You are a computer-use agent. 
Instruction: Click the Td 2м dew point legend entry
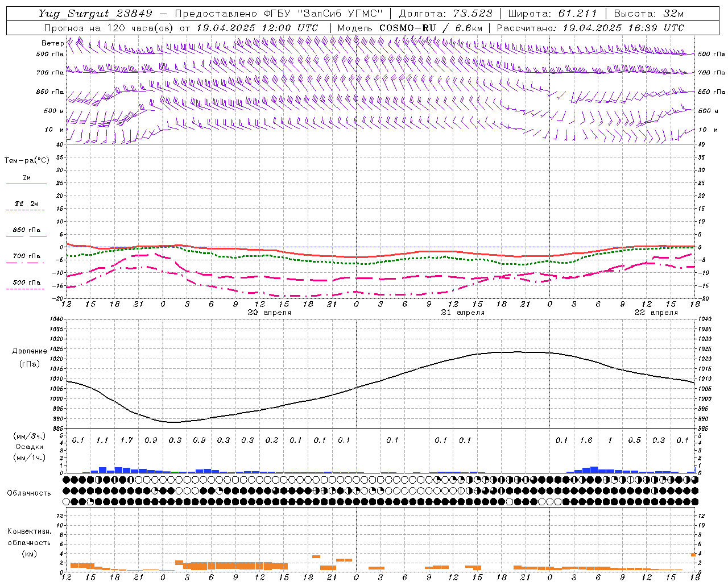click(26, 203)
